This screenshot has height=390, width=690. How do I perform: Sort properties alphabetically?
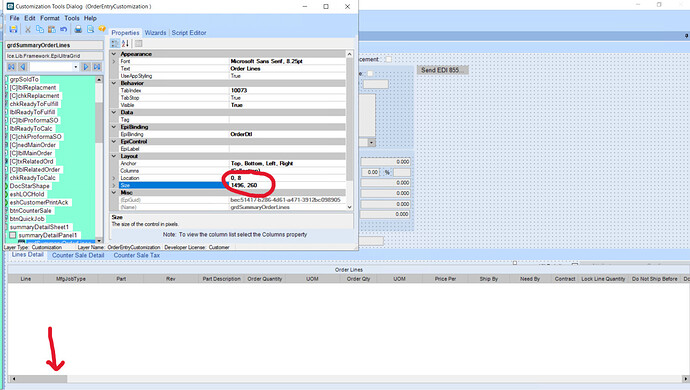tap(125, 43)
